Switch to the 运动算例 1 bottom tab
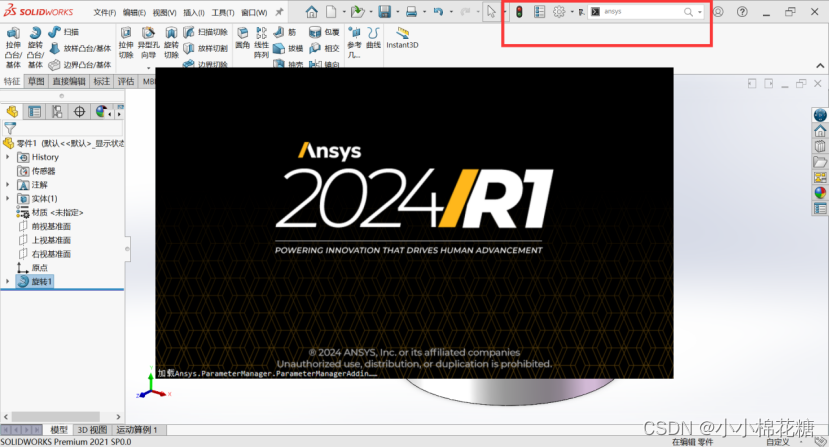Viewport: 830px width, 447px height. pyautogui.click(x=137, y=430)
